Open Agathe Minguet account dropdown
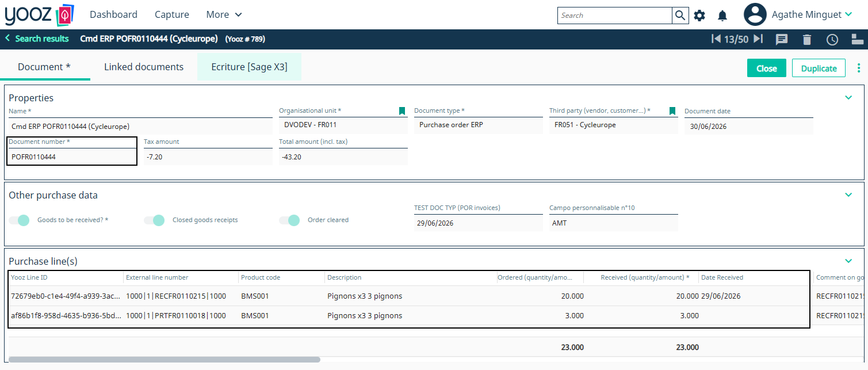Image resolution: width=868 pixels, height=370 pixels. point(812,14)
